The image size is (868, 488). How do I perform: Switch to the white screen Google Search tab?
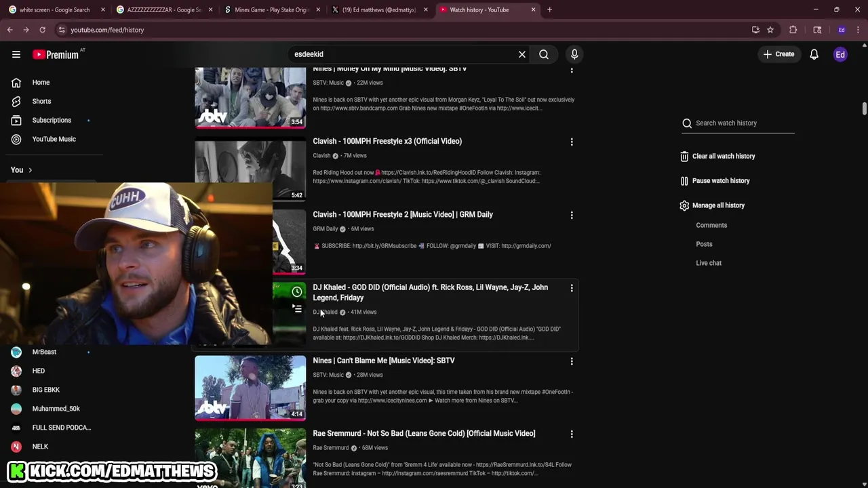pos(54,9)
